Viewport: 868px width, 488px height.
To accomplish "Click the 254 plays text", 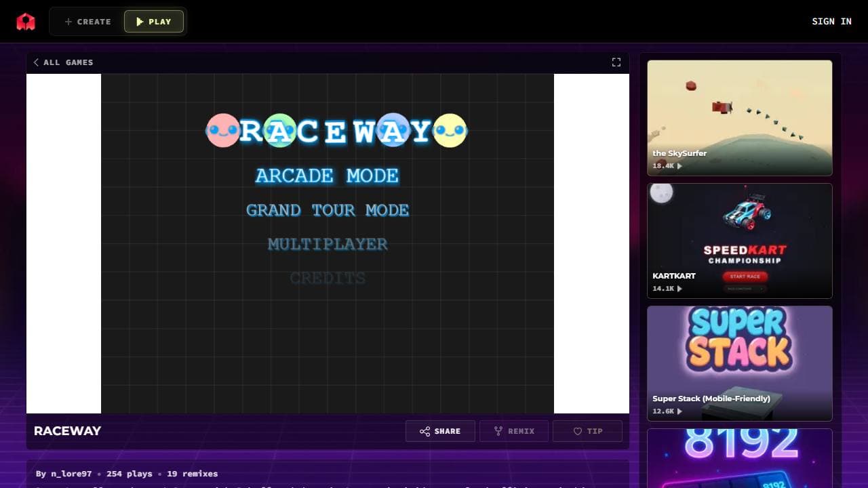I will click(129, 474).
